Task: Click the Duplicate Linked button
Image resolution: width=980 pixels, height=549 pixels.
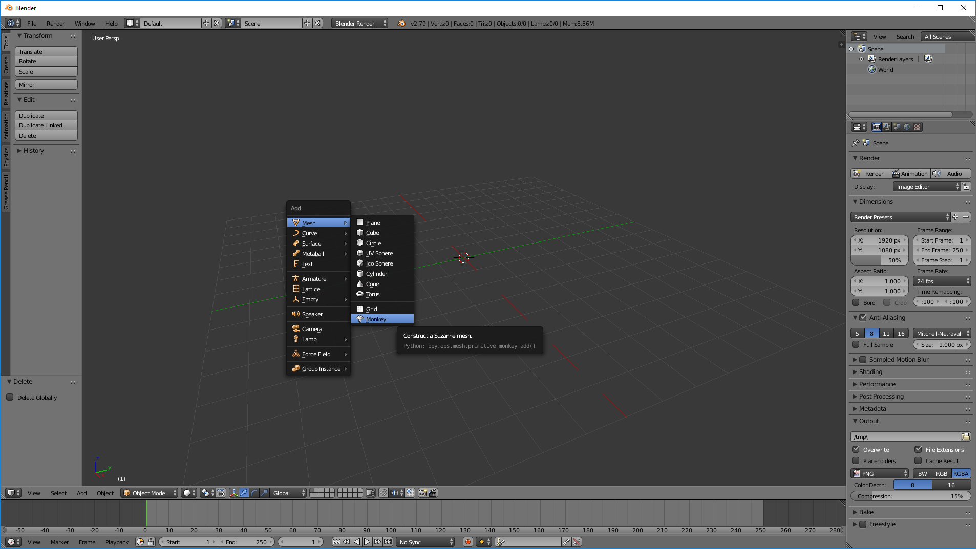Action: coord(46,125)
